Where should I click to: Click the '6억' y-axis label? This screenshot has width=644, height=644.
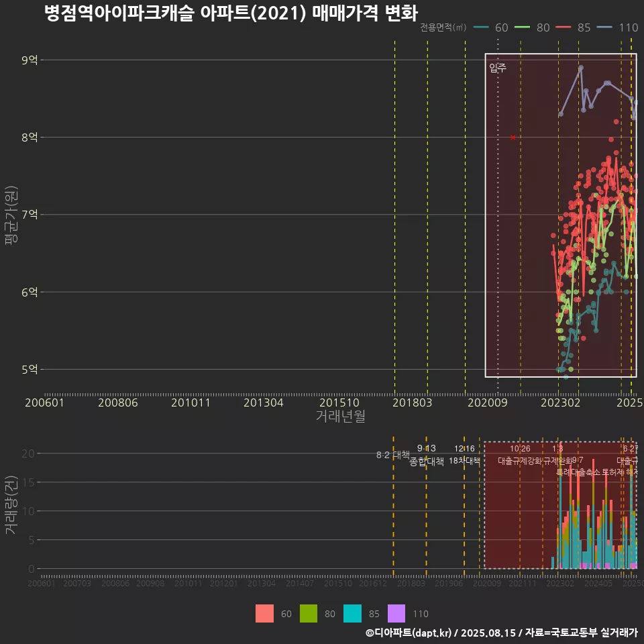pyautogui.click(x=30, y=292)
